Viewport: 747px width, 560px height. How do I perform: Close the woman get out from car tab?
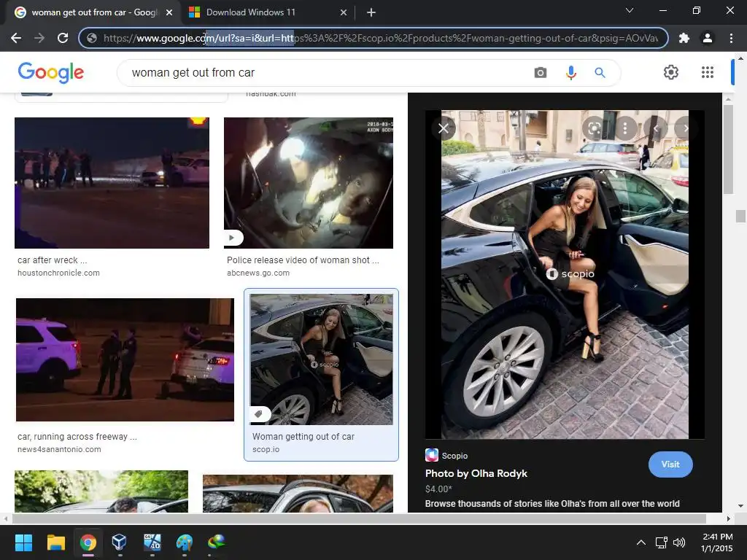[x=169, y=13]
